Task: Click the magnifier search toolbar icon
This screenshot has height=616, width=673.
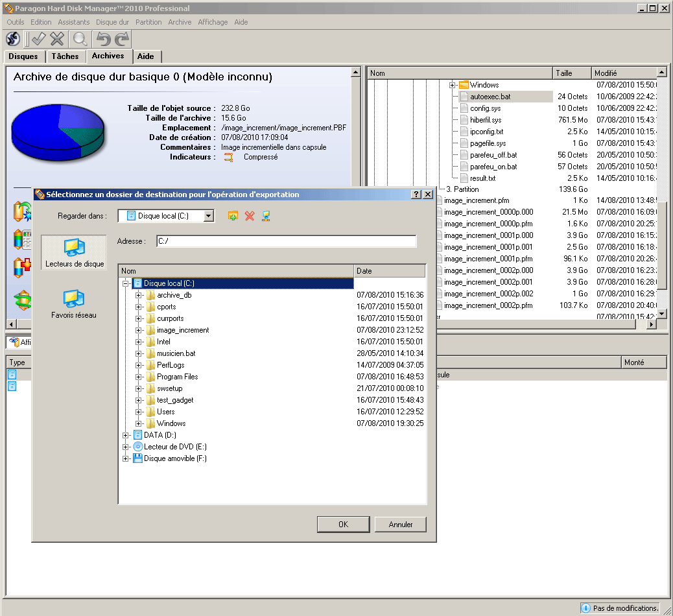Action: (x=80, y=39)
